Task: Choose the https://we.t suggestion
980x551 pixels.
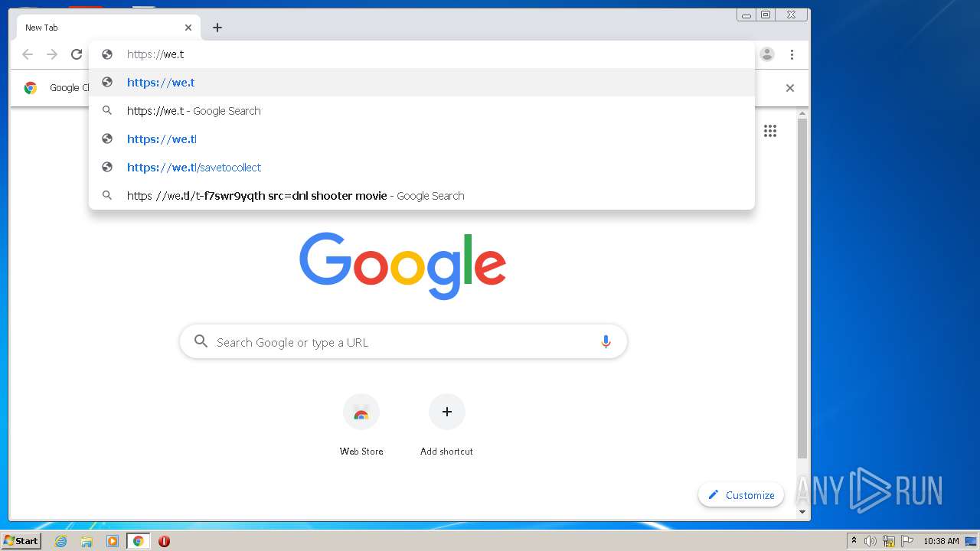Action: [421, 83]
